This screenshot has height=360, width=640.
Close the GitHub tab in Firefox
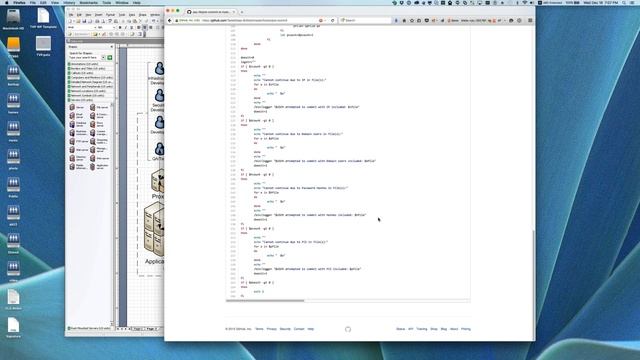point(233,12)
